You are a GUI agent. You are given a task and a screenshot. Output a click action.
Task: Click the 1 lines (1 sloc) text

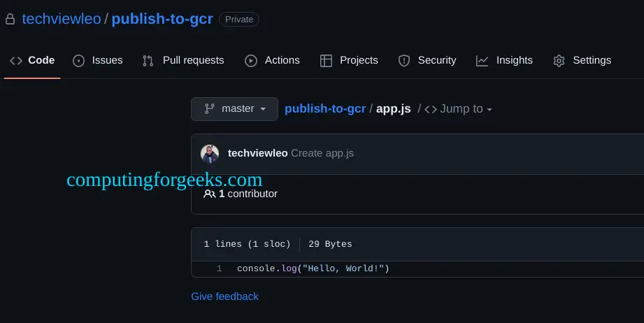coord(248,244)
